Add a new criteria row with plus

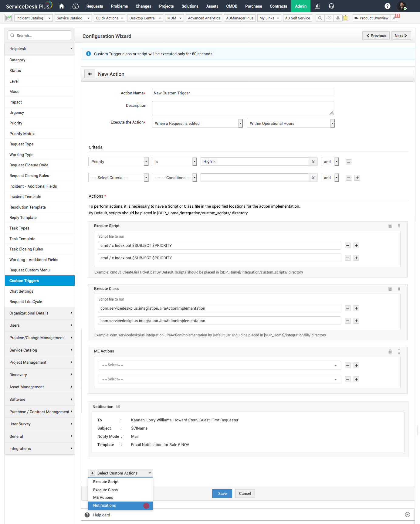pyautogui.click(x=357, y=178)
